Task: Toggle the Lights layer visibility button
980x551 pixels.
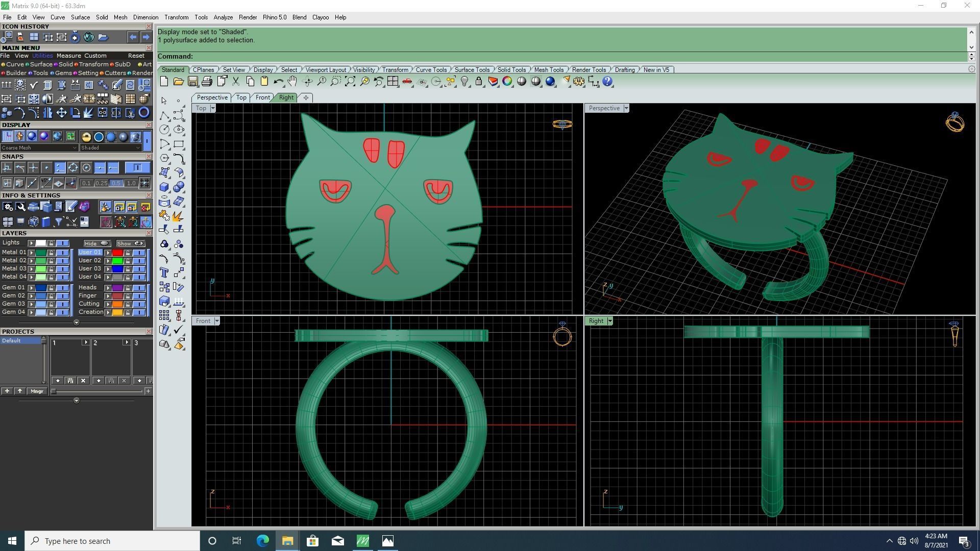Action: 63,243
